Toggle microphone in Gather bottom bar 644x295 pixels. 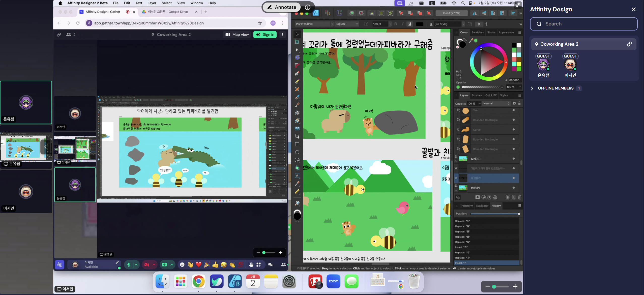click(x=129, y=265)
